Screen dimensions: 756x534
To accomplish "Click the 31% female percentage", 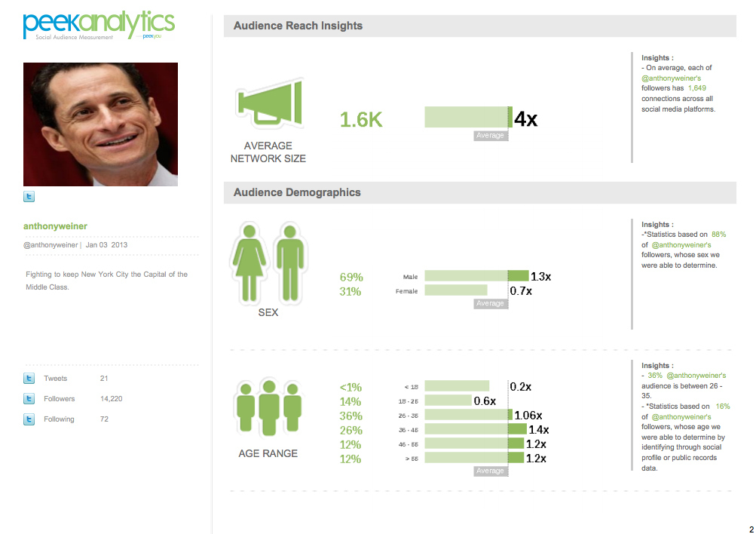I will click(x=350, y=291).
